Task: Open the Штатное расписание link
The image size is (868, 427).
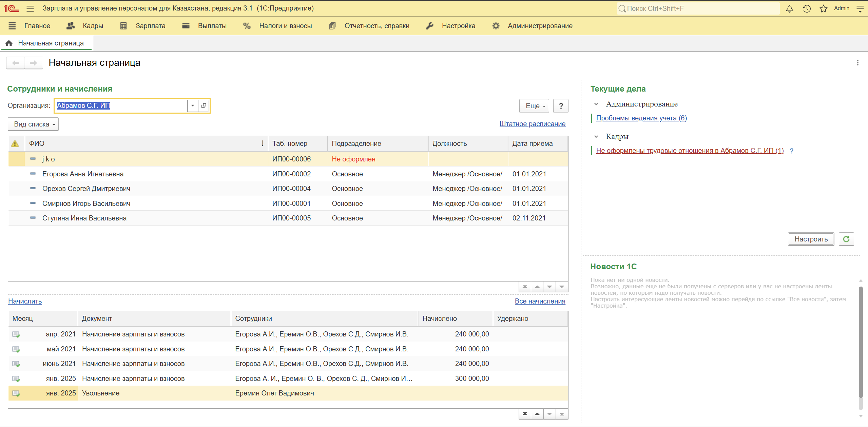Action: click(533, 124)
